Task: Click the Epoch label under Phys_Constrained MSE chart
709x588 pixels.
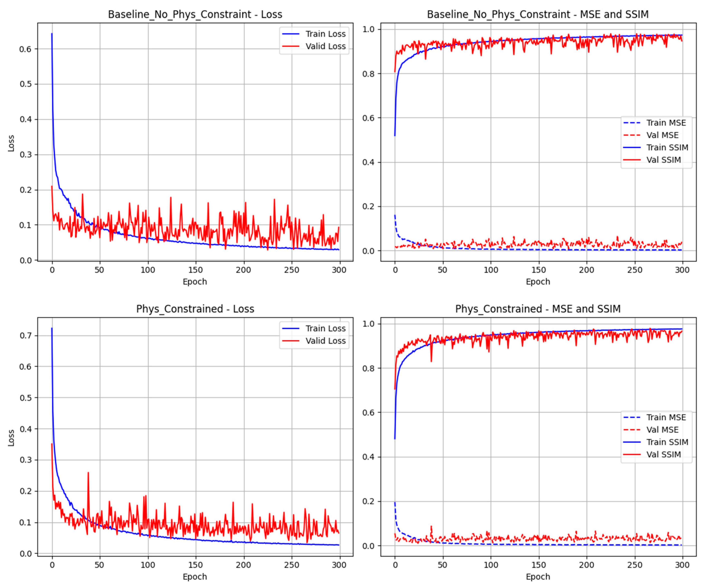Action: click(x=538, y=577)
